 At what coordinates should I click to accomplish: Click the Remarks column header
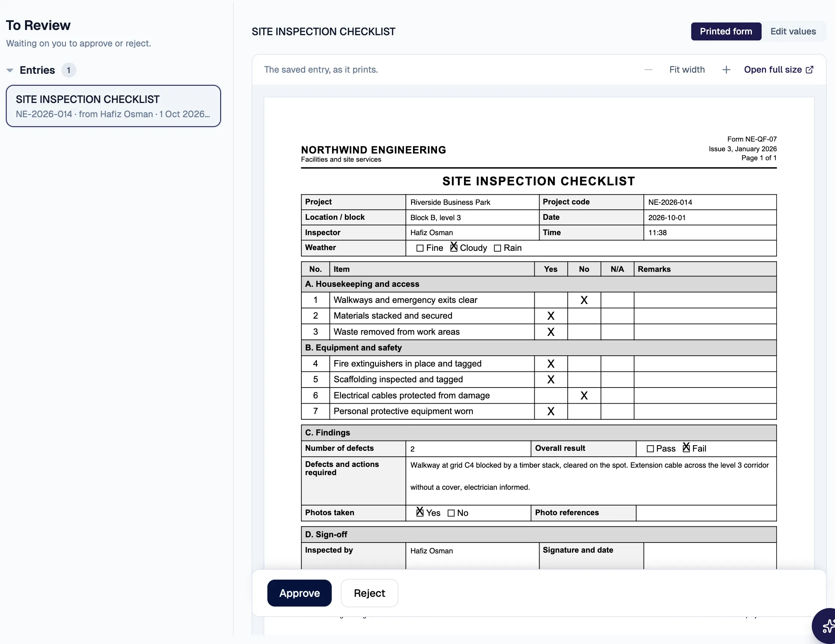(x=654, y=269)
